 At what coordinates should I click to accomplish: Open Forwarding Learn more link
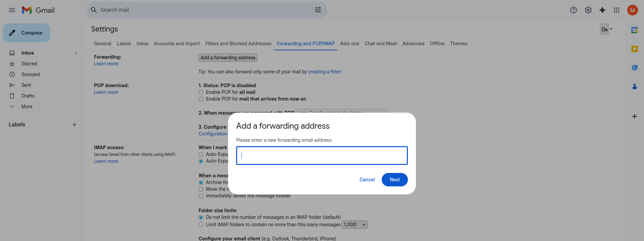106,64
